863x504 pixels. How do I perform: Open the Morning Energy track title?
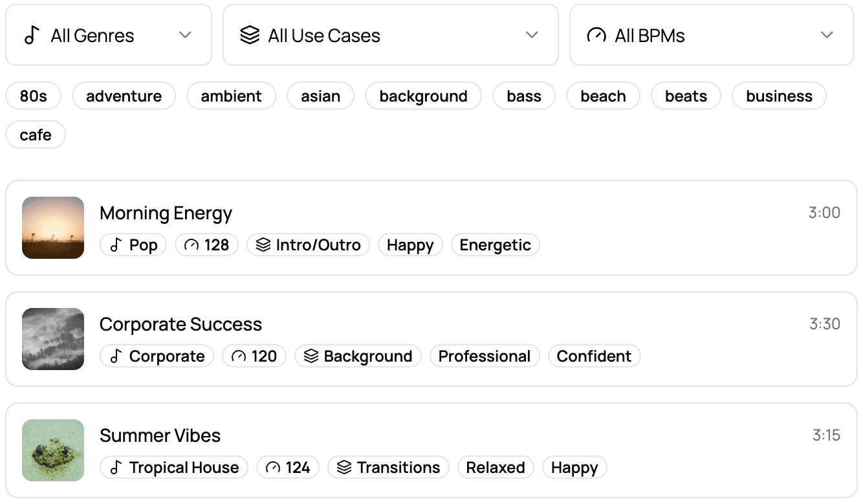tap(166, 214)
